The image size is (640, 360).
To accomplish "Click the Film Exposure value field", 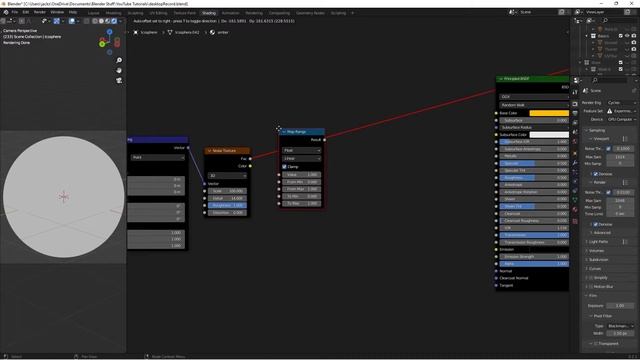I will pyautogui.click(x=620, y=305).
